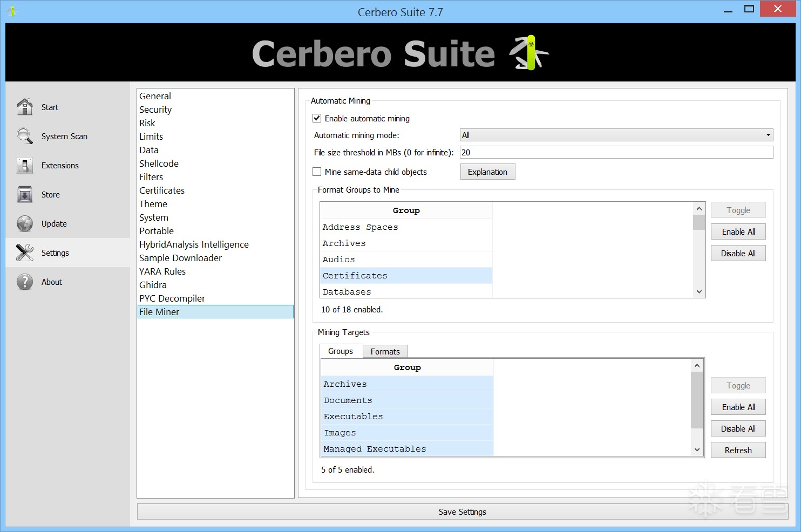Click Disable All for Mining Targets

(x=738, y=429)
